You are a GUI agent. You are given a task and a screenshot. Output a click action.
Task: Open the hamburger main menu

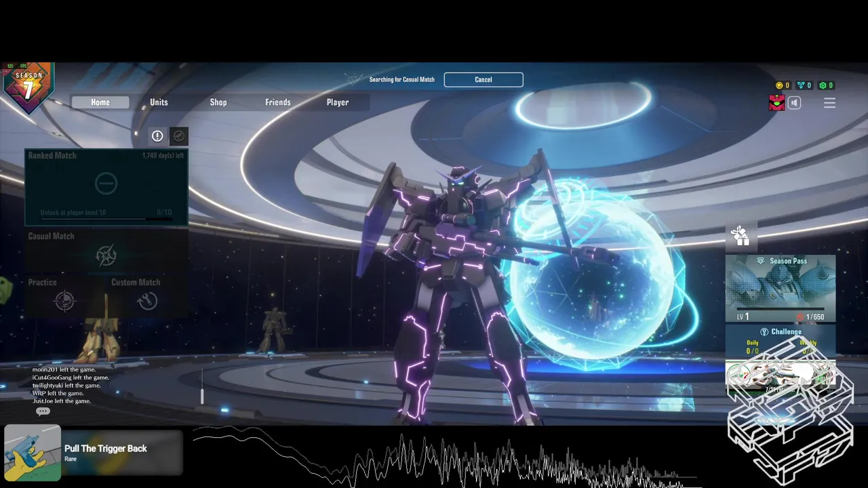[829, 103]
